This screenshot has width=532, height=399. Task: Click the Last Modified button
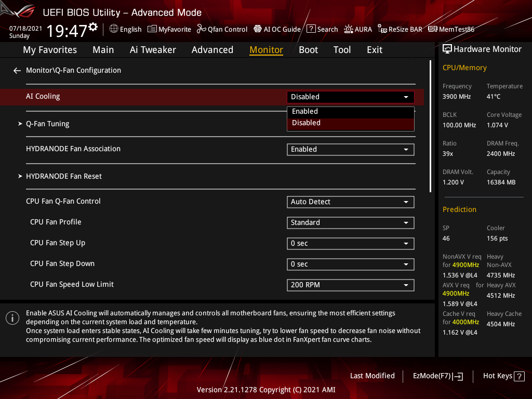372,376
